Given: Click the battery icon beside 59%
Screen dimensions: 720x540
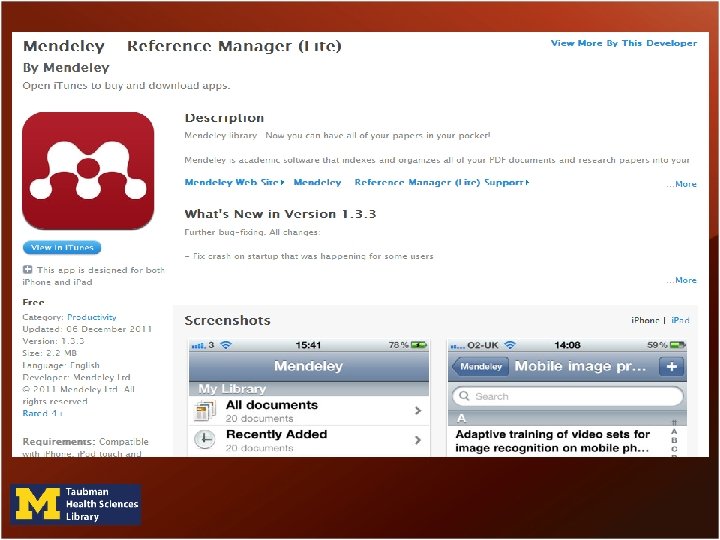Looking at the screenshot, I should coord(677,344).
